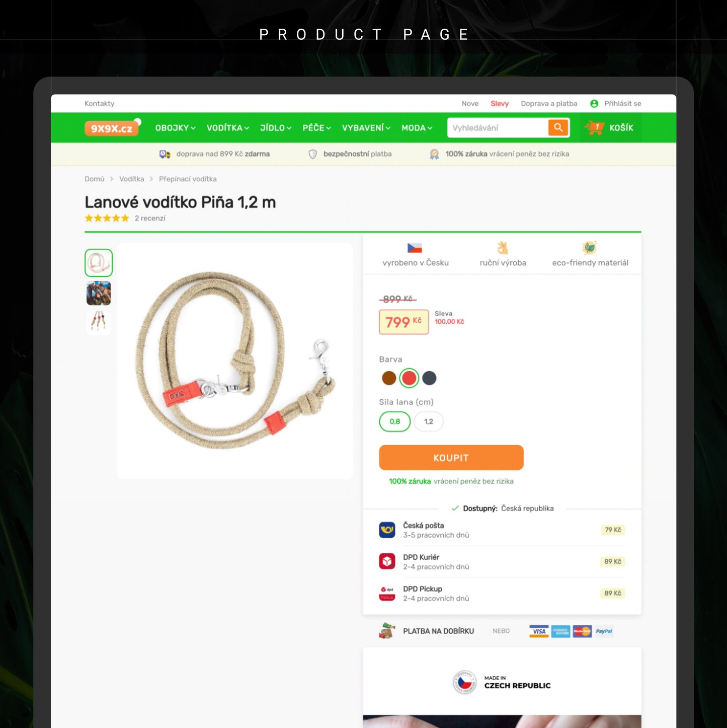Open the shopping cart icon
Image resolution: width=727 pixels, height=728 pixels.
click(594, 128)
